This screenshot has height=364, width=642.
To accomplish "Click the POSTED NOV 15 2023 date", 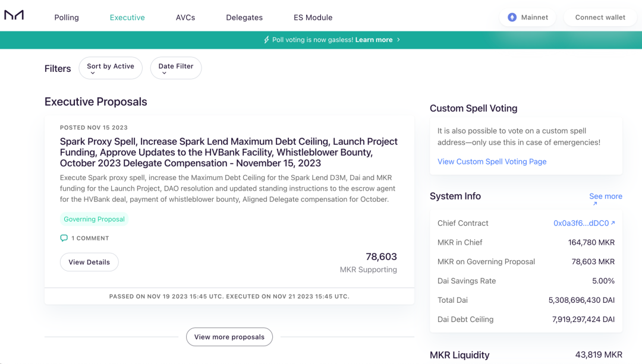I will click(94, 128).
